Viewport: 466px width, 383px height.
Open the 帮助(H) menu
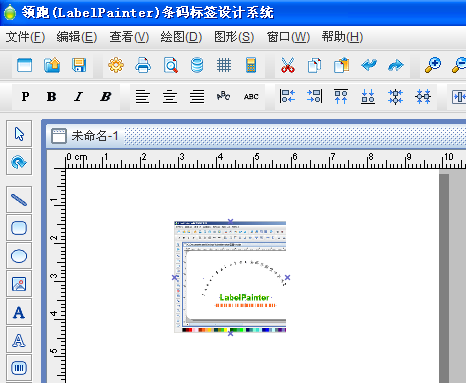click(x=342, y=37)
